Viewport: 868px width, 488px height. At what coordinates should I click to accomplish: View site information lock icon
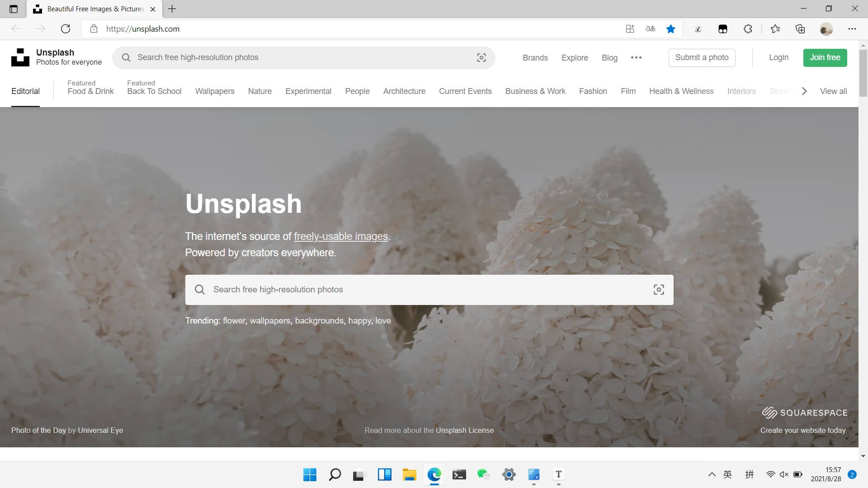(x=94, y=29)
